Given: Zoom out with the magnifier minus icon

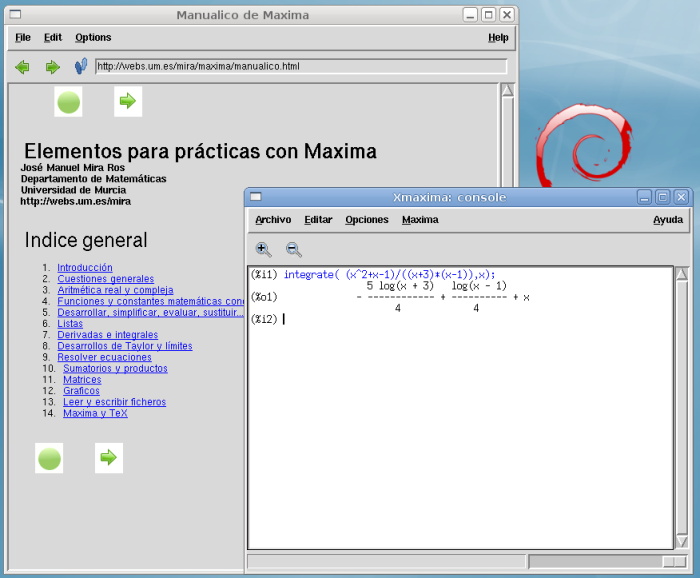Looking at the screenshot, I should click(x=293, y=249).
